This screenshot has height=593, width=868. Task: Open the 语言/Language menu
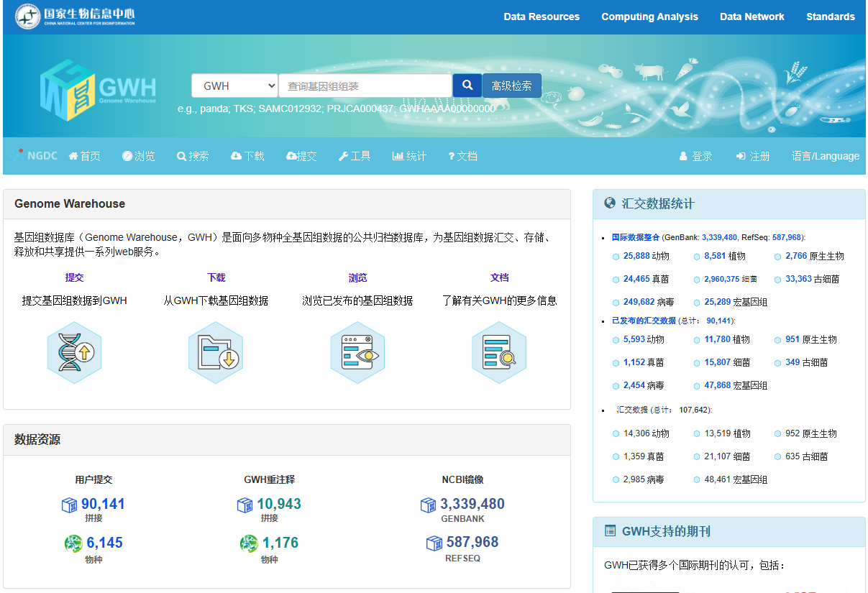click(826, 156)
